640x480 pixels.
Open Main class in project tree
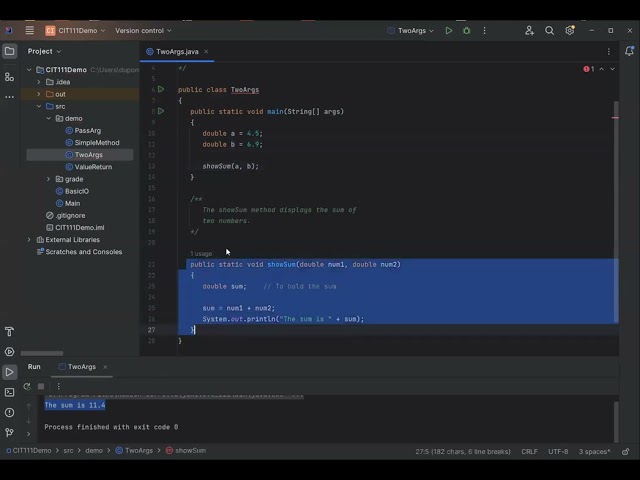[68, 203]
